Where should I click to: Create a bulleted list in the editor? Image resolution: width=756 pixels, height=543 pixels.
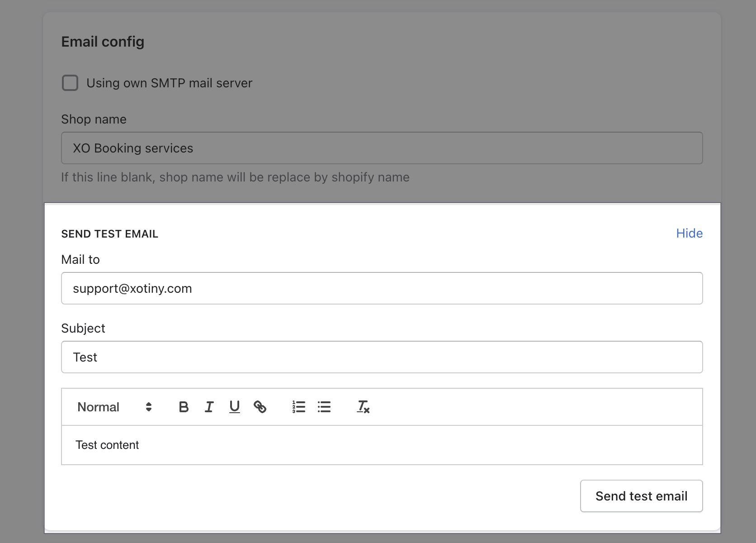click(324, 407)
